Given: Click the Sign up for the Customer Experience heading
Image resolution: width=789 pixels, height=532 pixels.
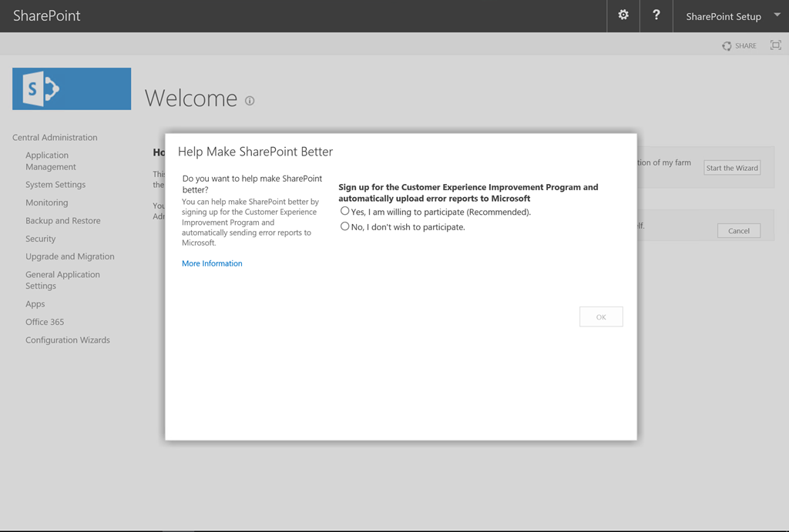Looking at the screenshot, I should [468, 192].
